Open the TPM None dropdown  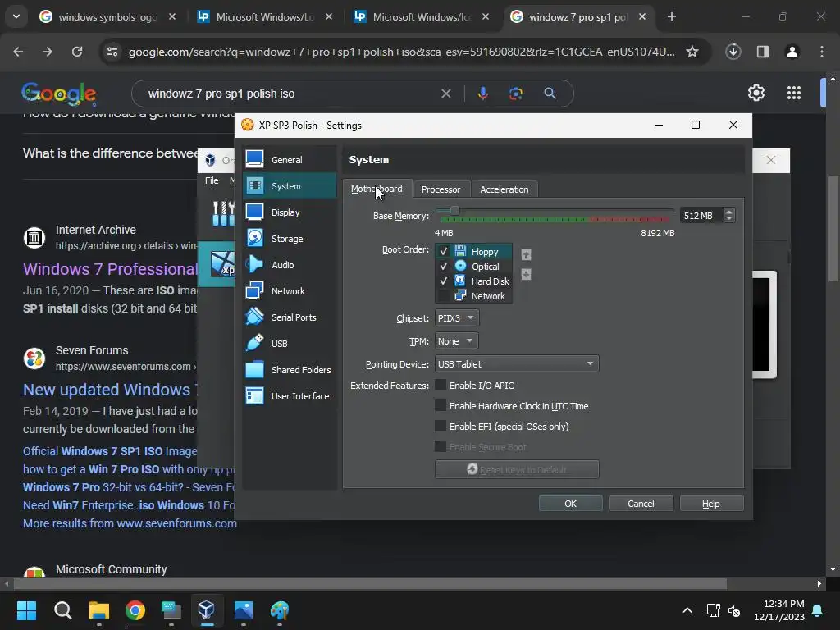(456, 340)
